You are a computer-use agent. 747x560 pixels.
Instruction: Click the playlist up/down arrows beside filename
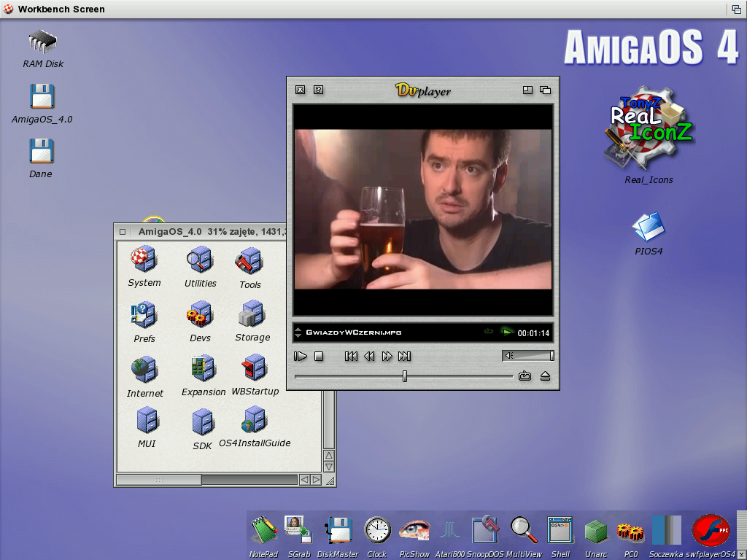(298, 332)
